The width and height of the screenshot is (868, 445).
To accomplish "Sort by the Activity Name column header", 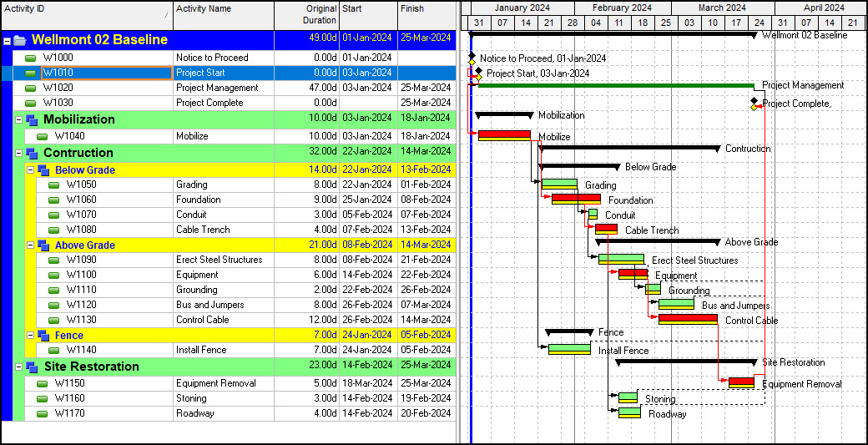I will (x=224, y=16).
